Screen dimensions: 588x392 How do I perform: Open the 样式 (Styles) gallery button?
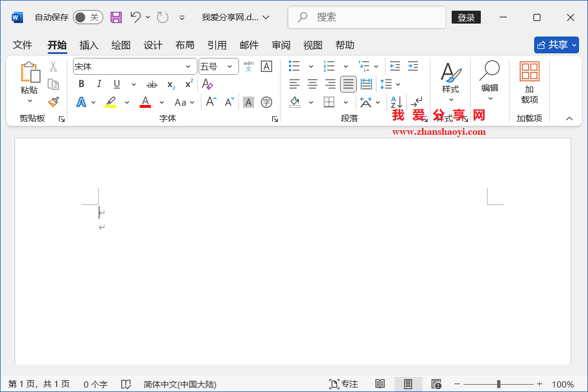451,82
